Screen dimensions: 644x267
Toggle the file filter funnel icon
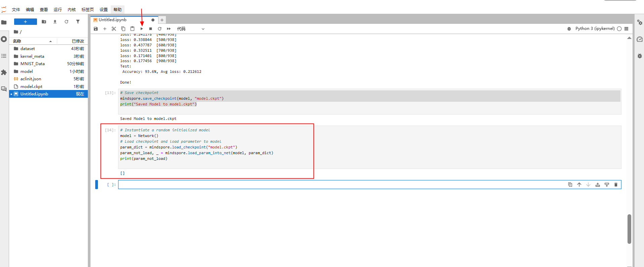click(x=78, y=22)
